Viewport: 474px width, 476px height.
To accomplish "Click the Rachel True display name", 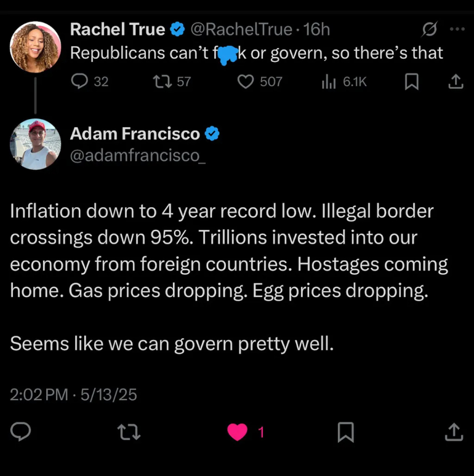I will (x=117, y=30).
